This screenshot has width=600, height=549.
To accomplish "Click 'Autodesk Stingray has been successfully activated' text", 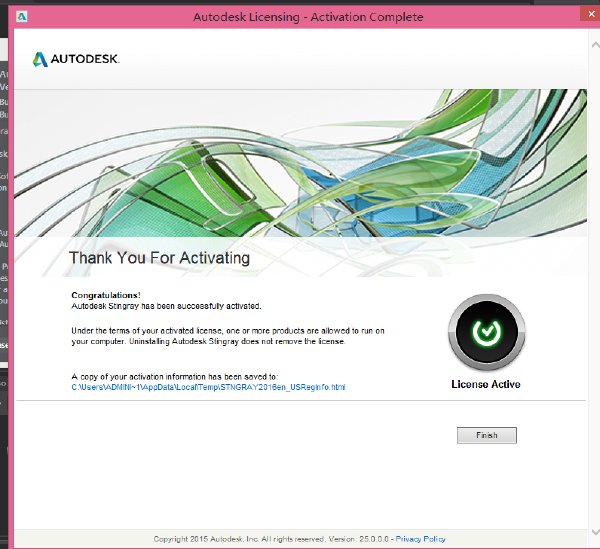I will pyautogui.click(x=166, y=306).
